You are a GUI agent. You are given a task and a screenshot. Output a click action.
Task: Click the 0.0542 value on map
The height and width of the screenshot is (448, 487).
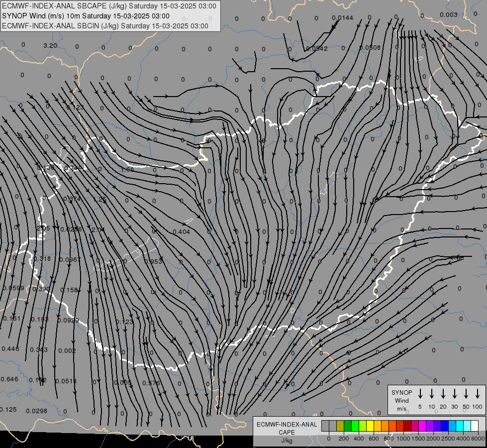[317, 48]
